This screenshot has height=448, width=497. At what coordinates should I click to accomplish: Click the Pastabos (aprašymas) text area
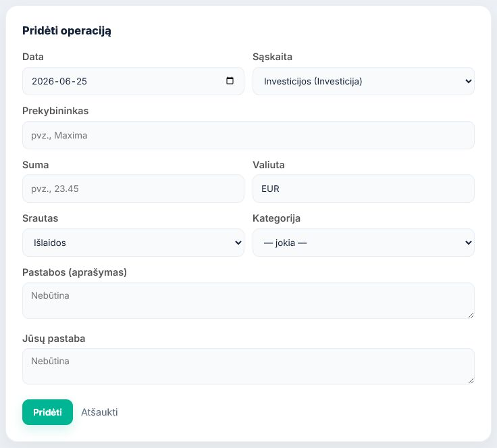click(x=248, y=301)
